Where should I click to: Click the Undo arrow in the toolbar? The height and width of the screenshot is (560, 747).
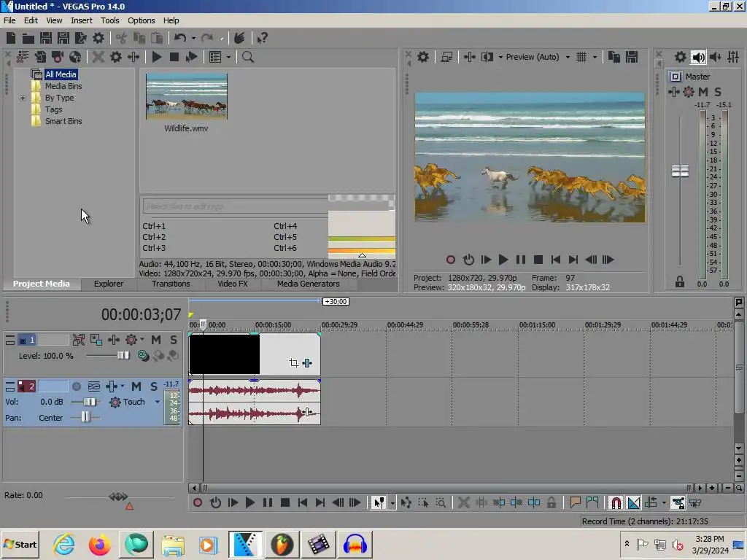pos(180,38)
